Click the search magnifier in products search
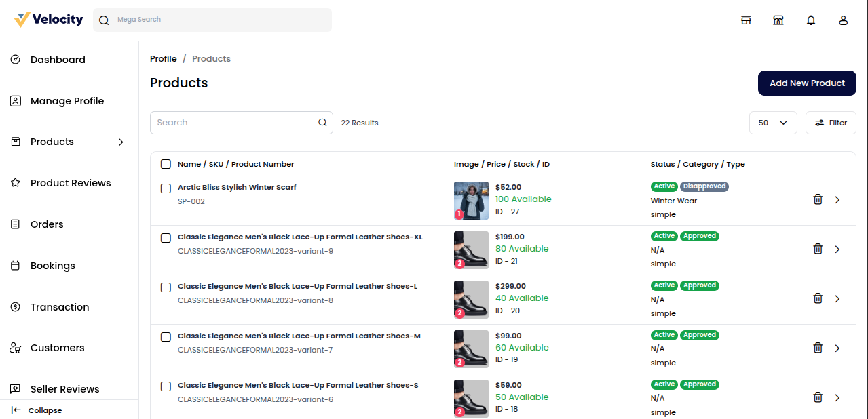 coord(322,123)
